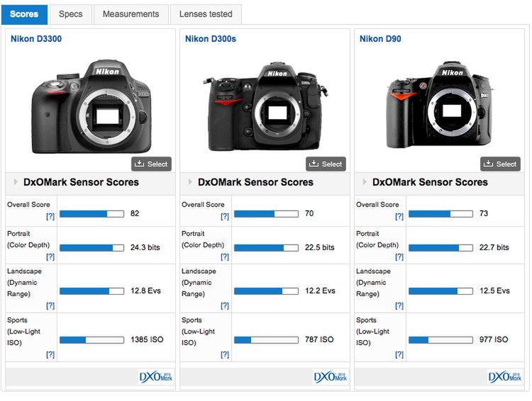Open the Lenses tested tab
This screenshot has height=401, width=532.
tap(206, 14)
